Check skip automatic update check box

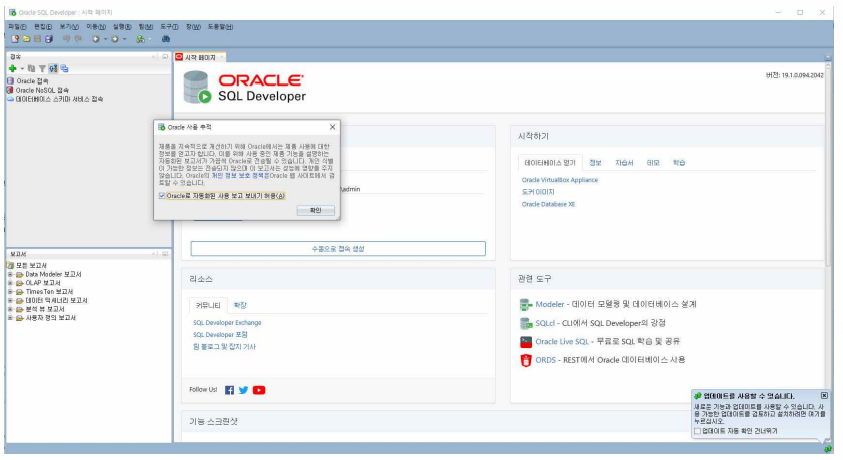coord(697,431)
